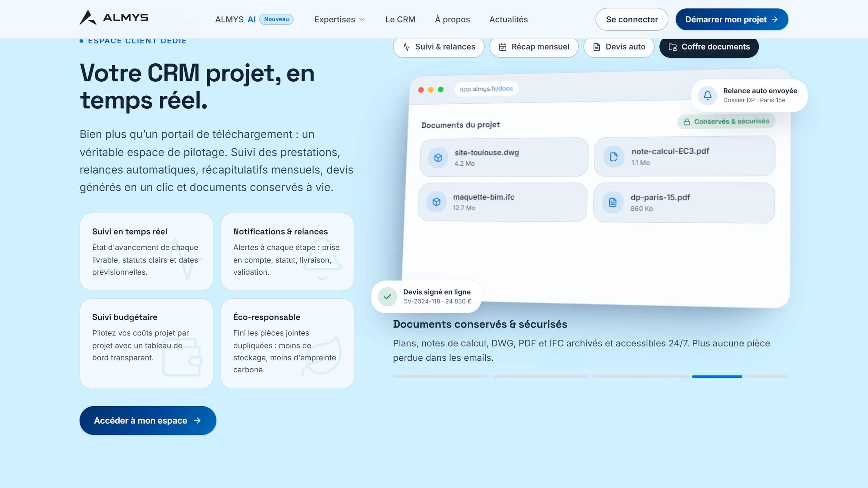868x488 pixels.
Task: Click the pulse icon on Suivi & relances tab
Action: (x=406, y=47)
